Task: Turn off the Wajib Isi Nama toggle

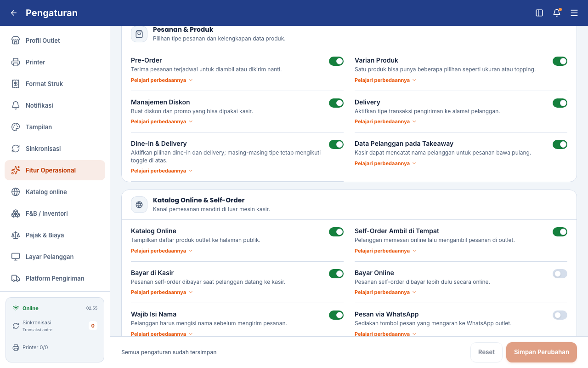Action: pyautogui.click(x=336, y=315)
